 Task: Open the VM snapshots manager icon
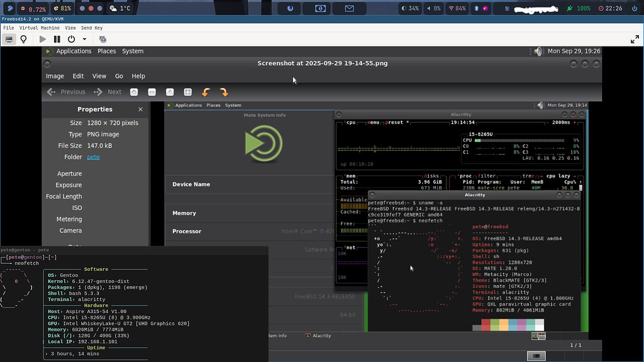(103, 39)
